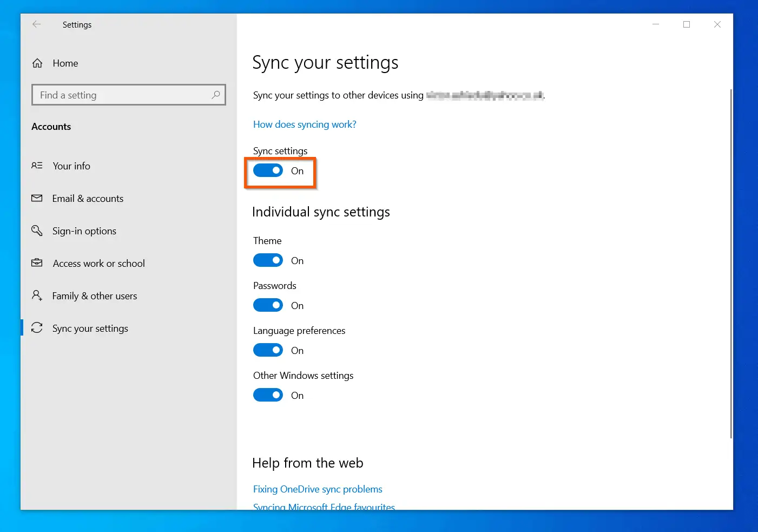The height and width of the screenshot is (532, 758).
Task: Click 'Individual sync settings' heading
Action: coord(321,212)
